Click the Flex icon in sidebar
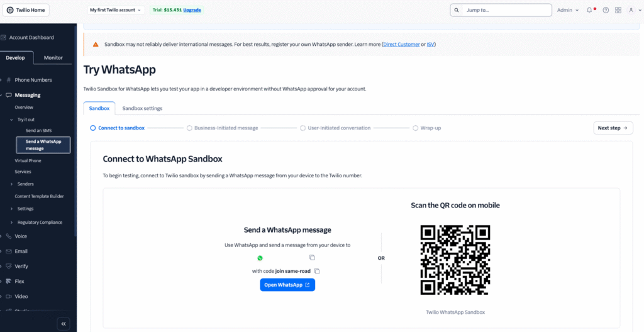 [x=9, y=282]
